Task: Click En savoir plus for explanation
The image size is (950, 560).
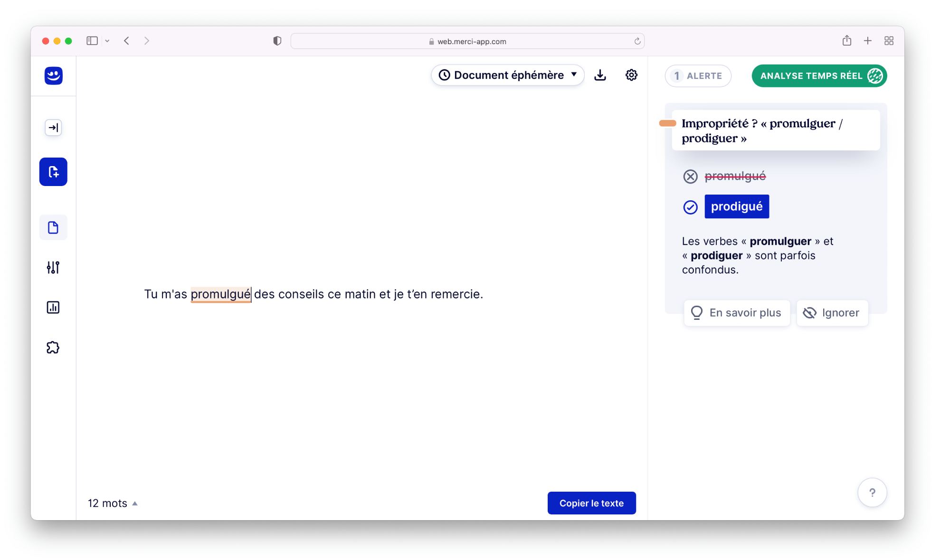Action: pos(737,313)
